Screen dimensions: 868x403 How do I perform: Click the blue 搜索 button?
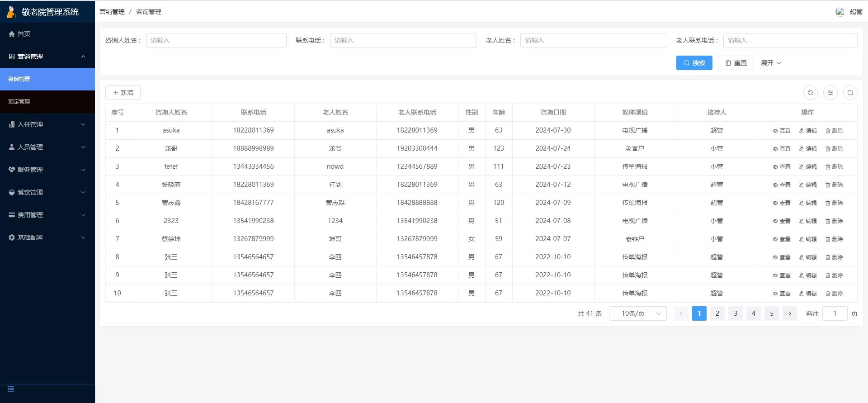click(x=694, y=63)
